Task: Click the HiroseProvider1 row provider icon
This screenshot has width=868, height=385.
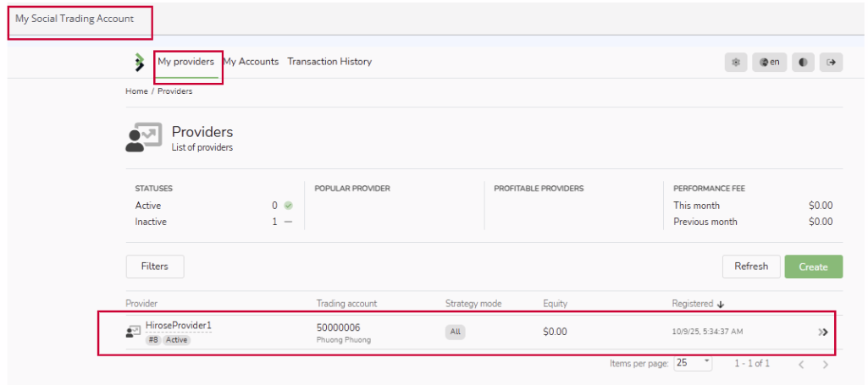Action: pos(133,332)
